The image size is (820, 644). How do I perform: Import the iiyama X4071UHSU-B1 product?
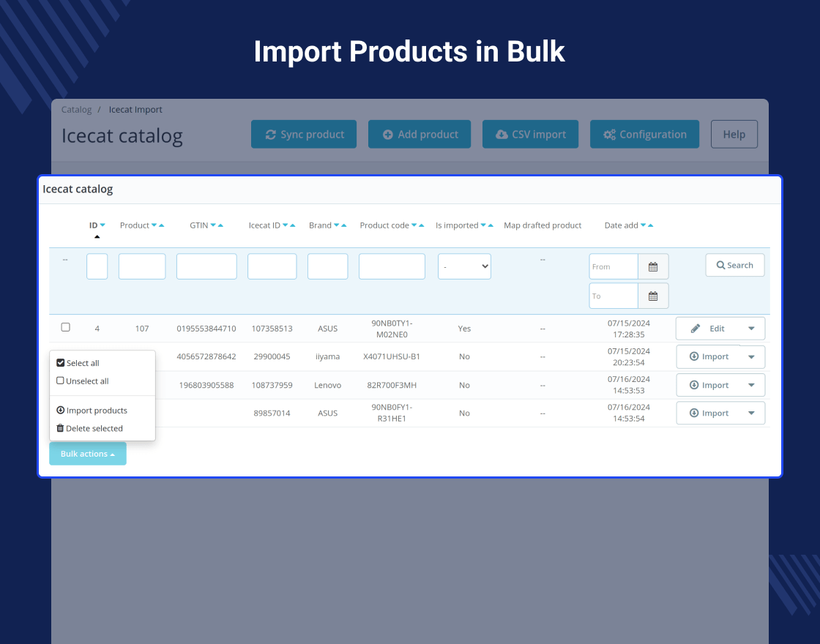(709, 356)
